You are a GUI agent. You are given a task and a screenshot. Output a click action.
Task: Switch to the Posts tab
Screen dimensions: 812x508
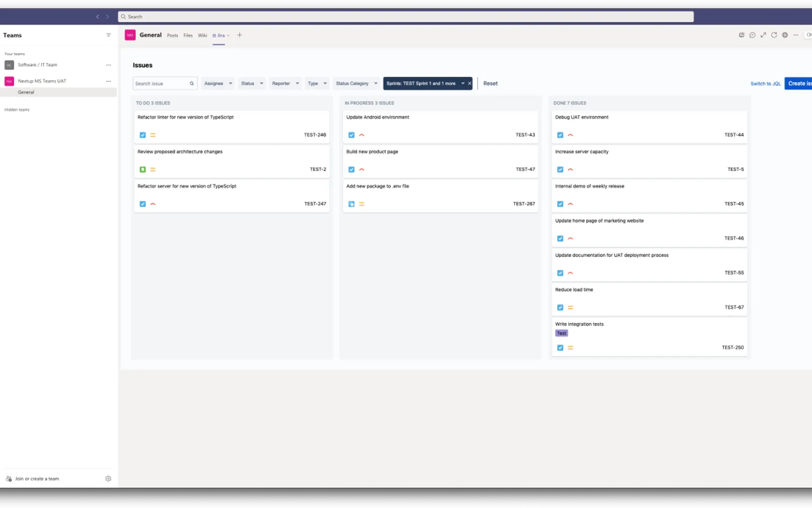point(173,36)
